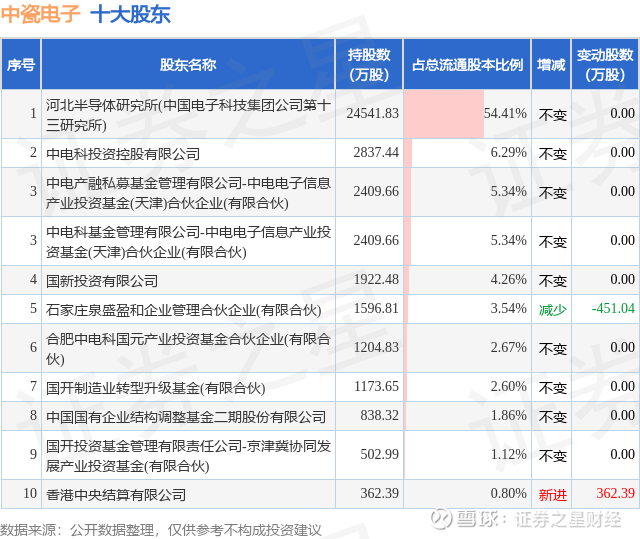Click the 中瓷电子 title text
The image size is (640, 539).
(x=40, y=14)
